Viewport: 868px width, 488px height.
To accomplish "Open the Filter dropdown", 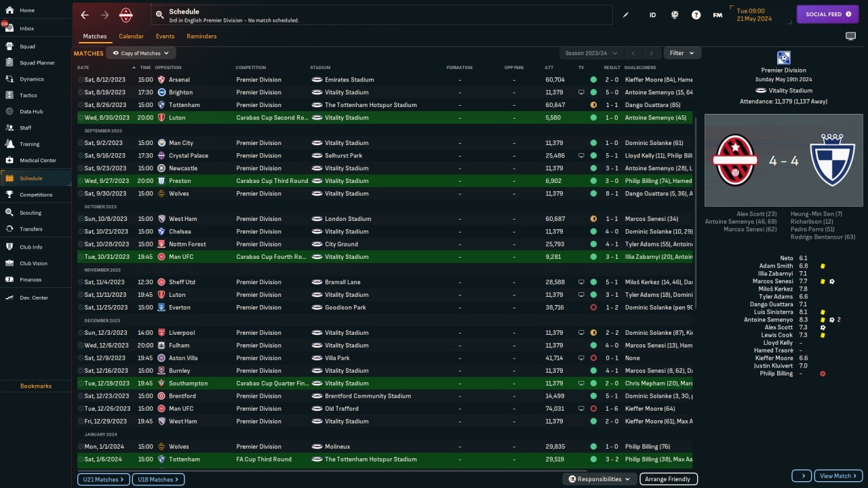I will [682, 53].
